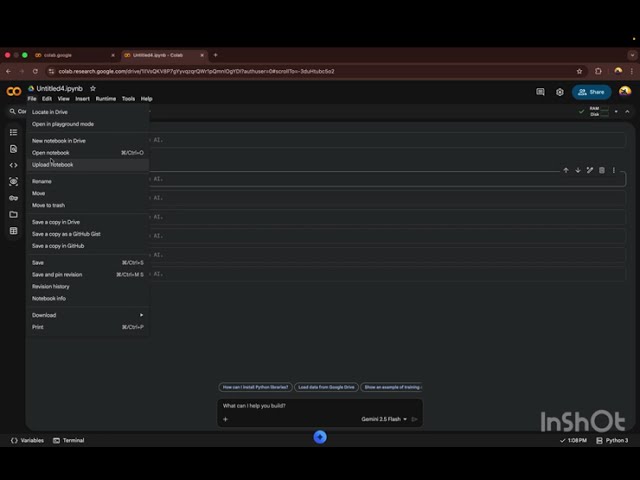Screen dimensions: 640x480
Task: Open the browser tab list chevron
Action: (x=632, y=55)
